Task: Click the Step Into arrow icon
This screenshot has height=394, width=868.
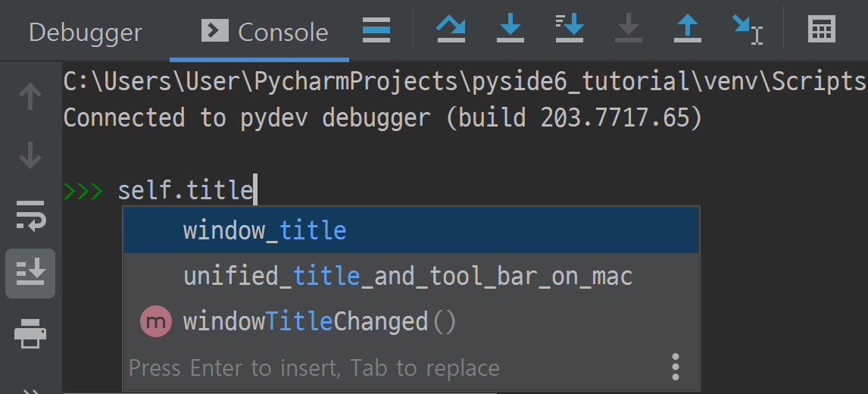Action: [x=510, y=29]
